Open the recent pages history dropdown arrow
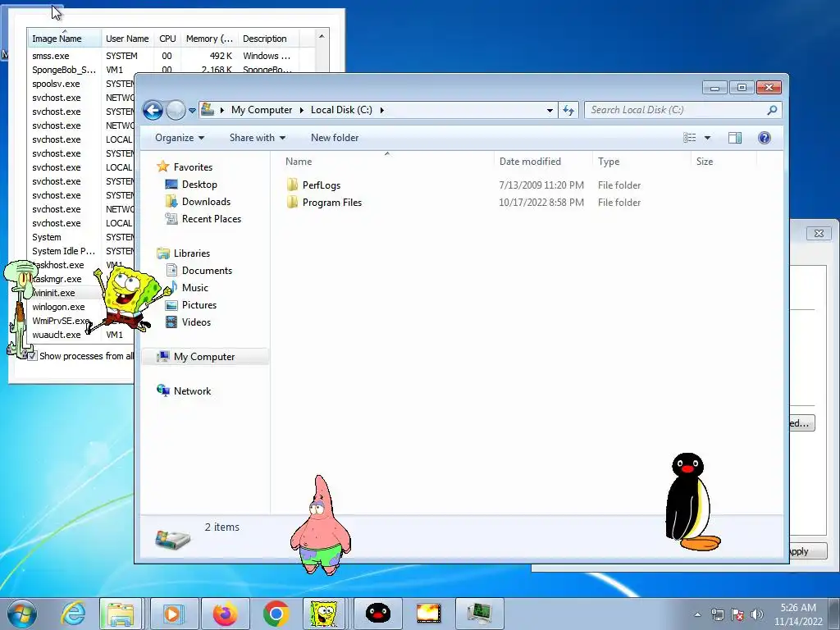The image size is (840, 630). (192, 111)
